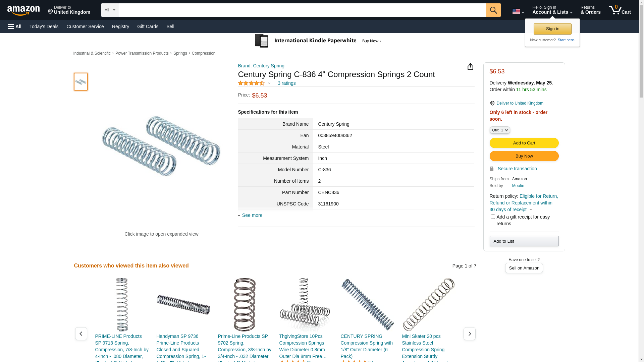Open the Qty quantity dropdown
Screen dimensions: 644x362
tap(499, 130)
